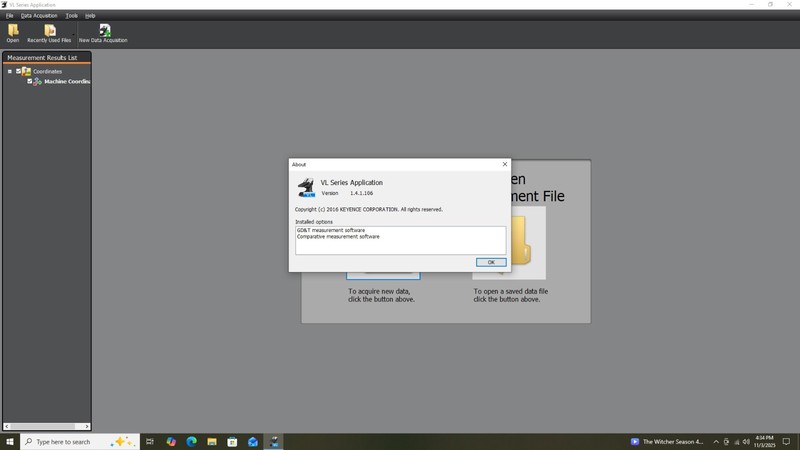Launch Copilot from the taskbar
Viewport: 800px width, 450px height.
171,442
